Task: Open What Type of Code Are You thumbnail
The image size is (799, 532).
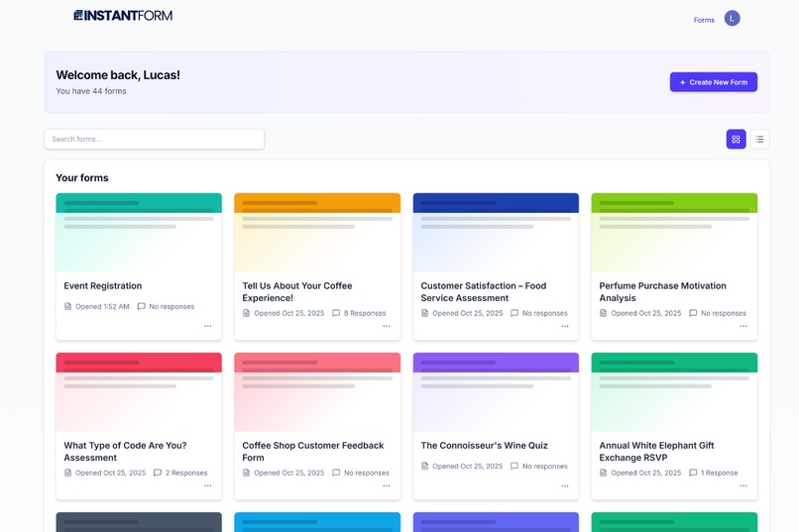Action: [139, 392]
